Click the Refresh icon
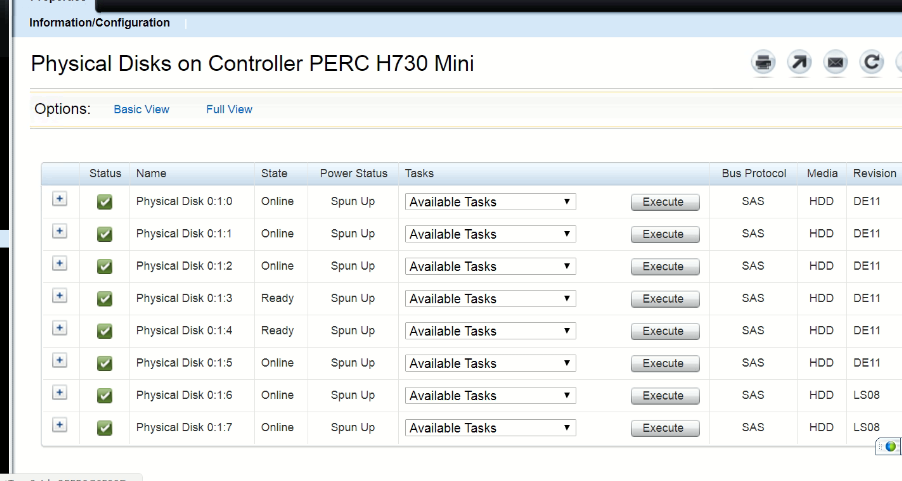This screenshot has height=481, width=902. [x=872, y=63]
